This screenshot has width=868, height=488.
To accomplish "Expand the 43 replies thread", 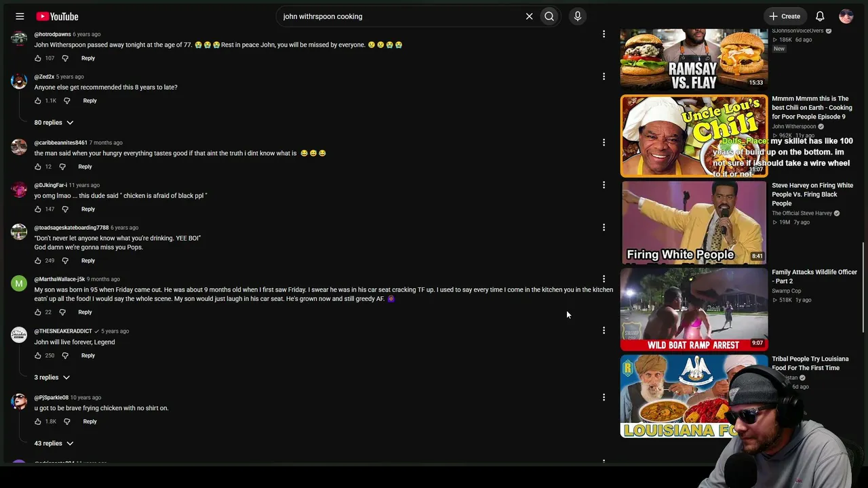I will 54,443.
